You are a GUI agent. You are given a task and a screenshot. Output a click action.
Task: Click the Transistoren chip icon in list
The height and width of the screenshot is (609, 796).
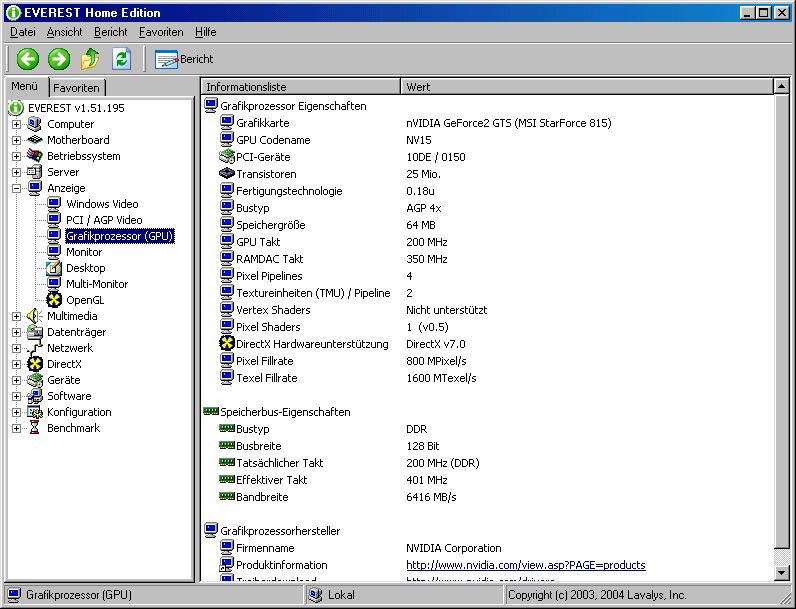(x=226, y=174)
